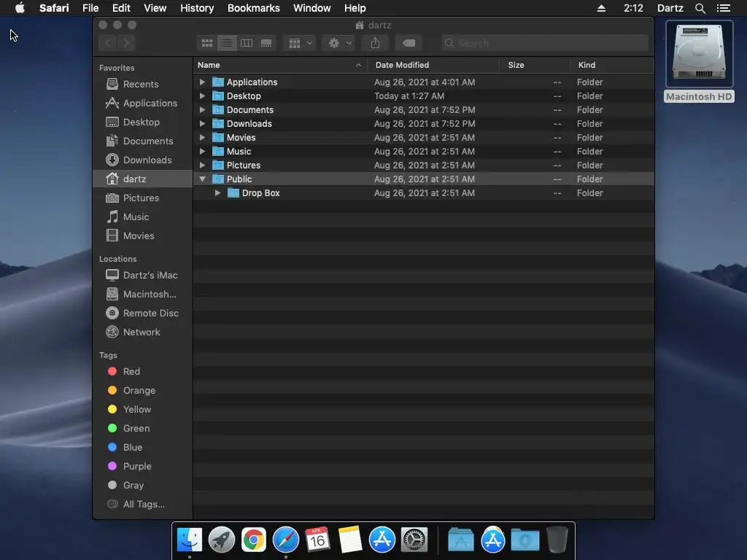Switch to icon view in Finder toolbar
The height and width of the screenshot is (560, 747).
tap(206, 43)
